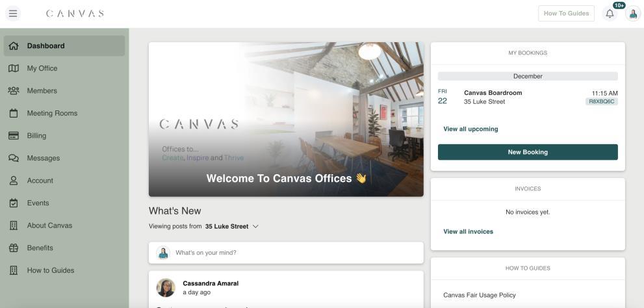Click the What's on your mind field
Image resolution: width=644 pixels, height=308 pixels.
(x=287, y=253)
